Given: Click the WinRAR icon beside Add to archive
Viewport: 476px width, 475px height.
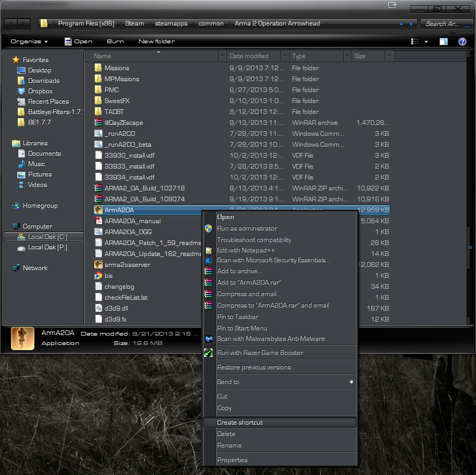Looking at the screenshot, I should point(208,271).
